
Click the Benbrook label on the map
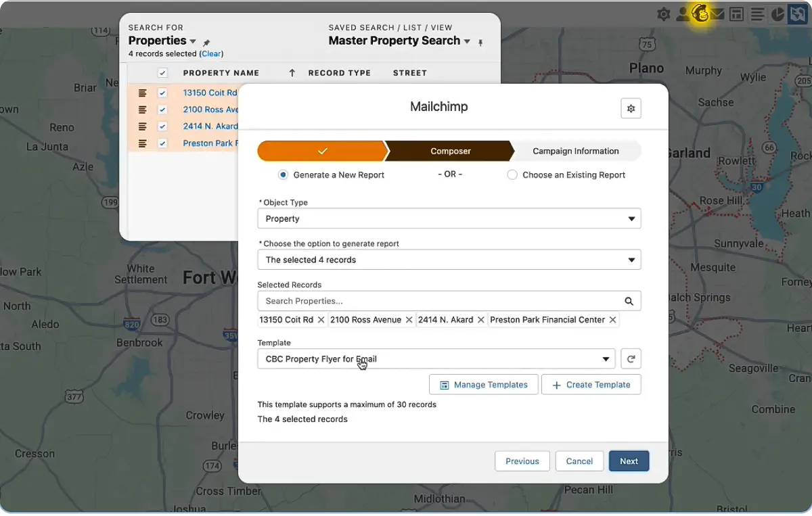pyautogui.click(x=139, y=343)
